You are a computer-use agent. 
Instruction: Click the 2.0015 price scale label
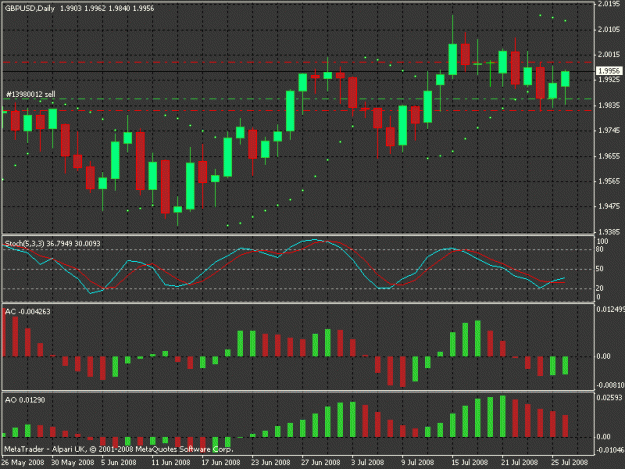click(x=609, y=55)
